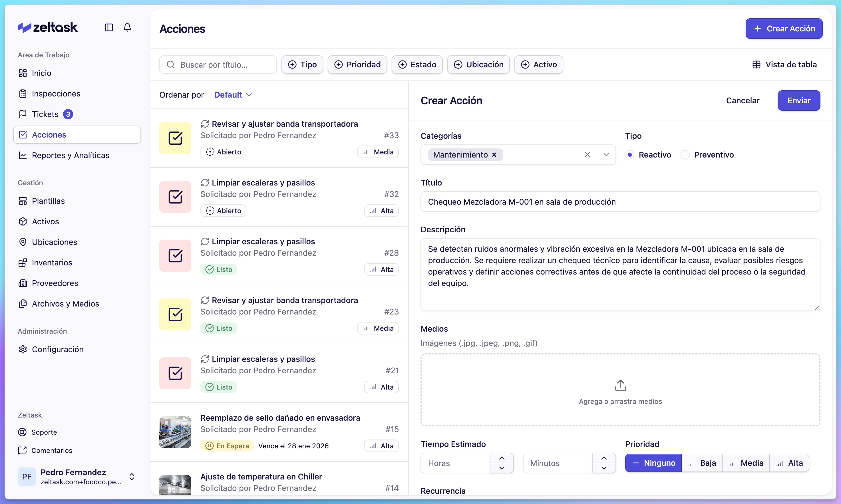Screen dimensions: 841x504
Task: Click the Zeltask logo
Action: point(47,27)
